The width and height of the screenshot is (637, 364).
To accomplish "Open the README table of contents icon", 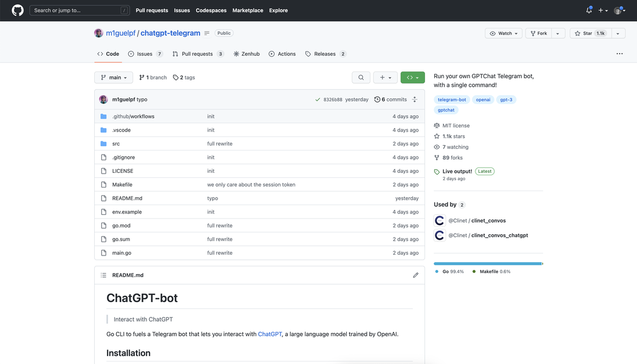I will click(103, 275).
